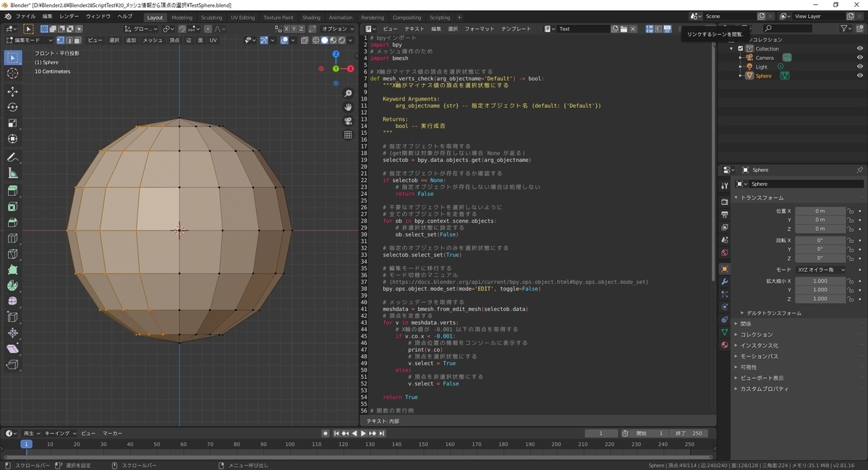Hide the Camera object in outliner

coord(860,58)
